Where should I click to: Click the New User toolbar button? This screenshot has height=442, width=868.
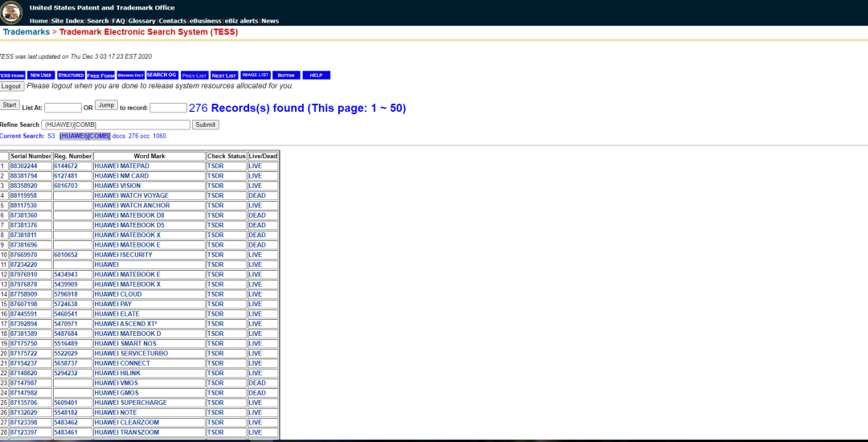[41, 76]
